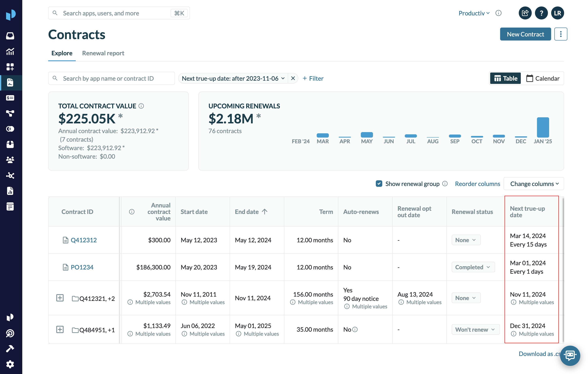Image resolution: width=588 pixels, height=374 pixels.
Task: Click the JAN '25 renewals bar
Action: pos(543,127)
